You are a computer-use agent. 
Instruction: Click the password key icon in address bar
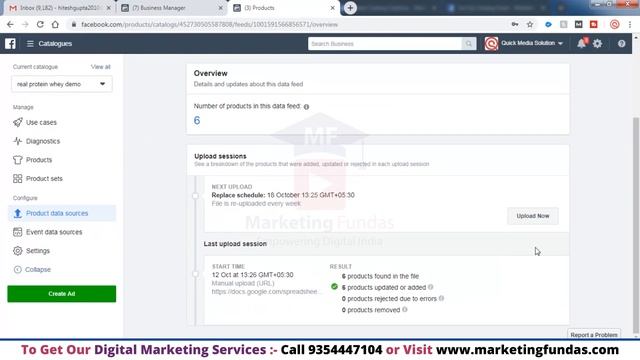click(x=515, y=24)
